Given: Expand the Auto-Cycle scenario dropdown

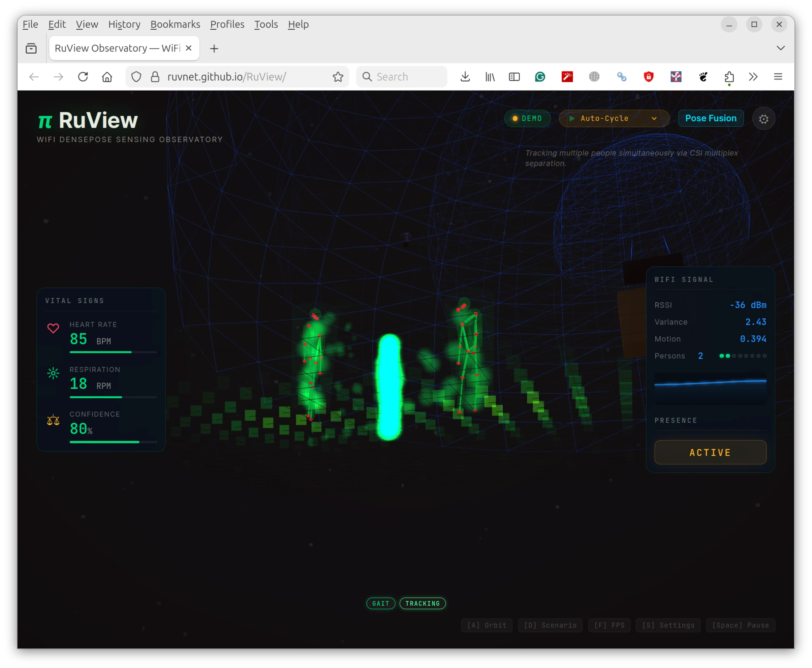Looking at the screenshot, I should (614, 119).
